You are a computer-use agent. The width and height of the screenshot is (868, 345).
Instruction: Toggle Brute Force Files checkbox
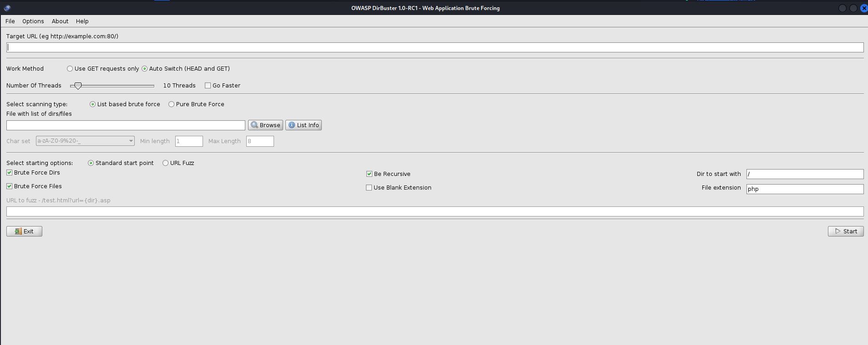[x=9, y=186]
